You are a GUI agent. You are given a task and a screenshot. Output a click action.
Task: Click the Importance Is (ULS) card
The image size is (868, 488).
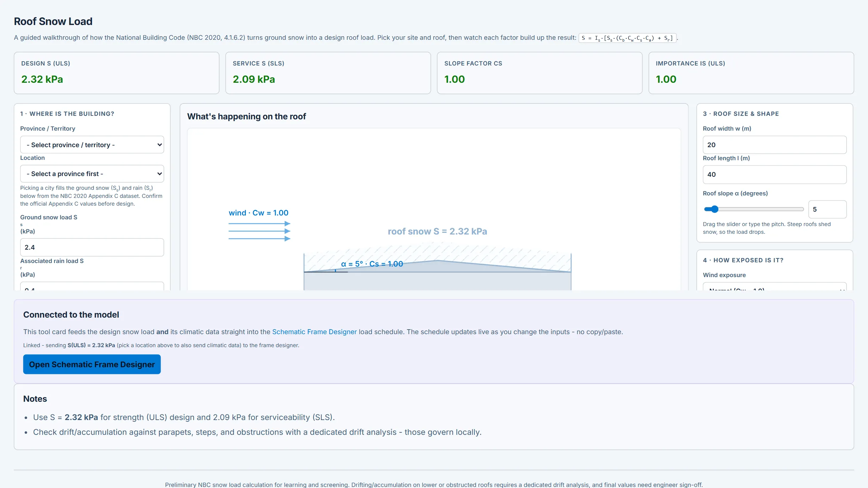pyautogui.click(x=751, y=73)
